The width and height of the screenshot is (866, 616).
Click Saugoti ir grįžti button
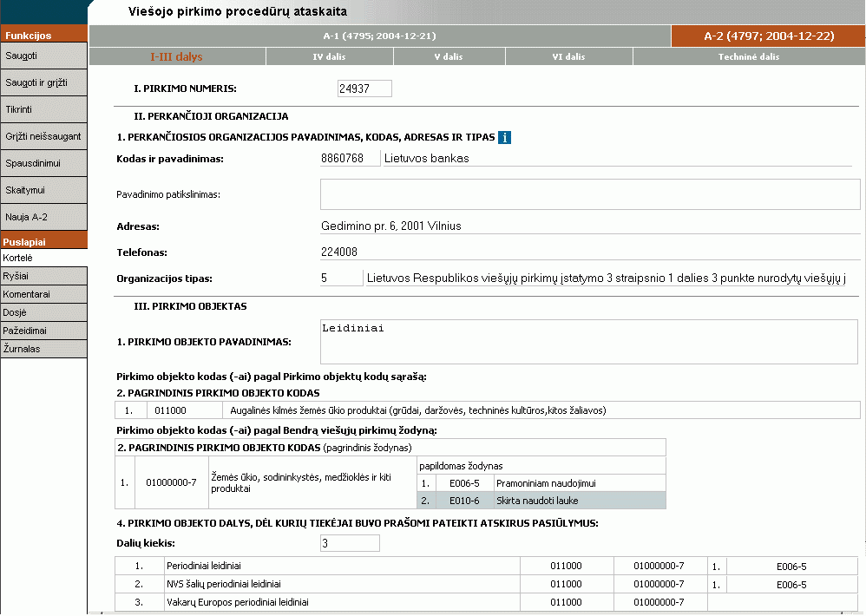coord(43,82)
